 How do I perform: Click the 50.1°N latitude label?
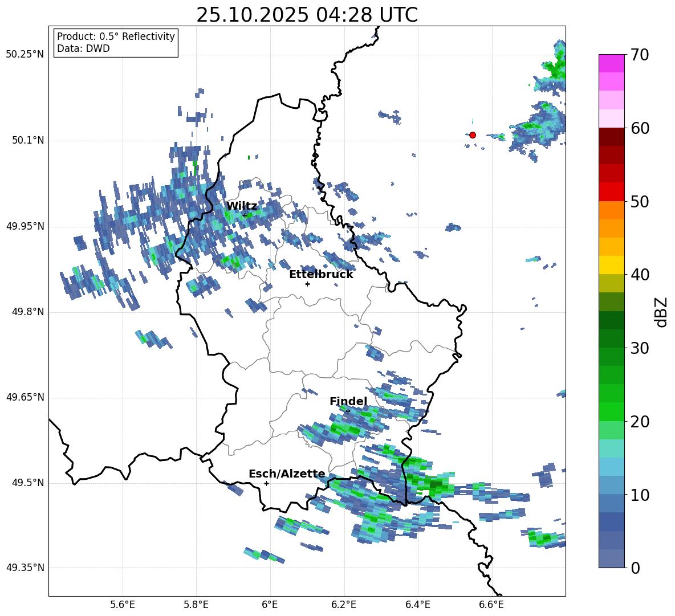tap(29, 141)
